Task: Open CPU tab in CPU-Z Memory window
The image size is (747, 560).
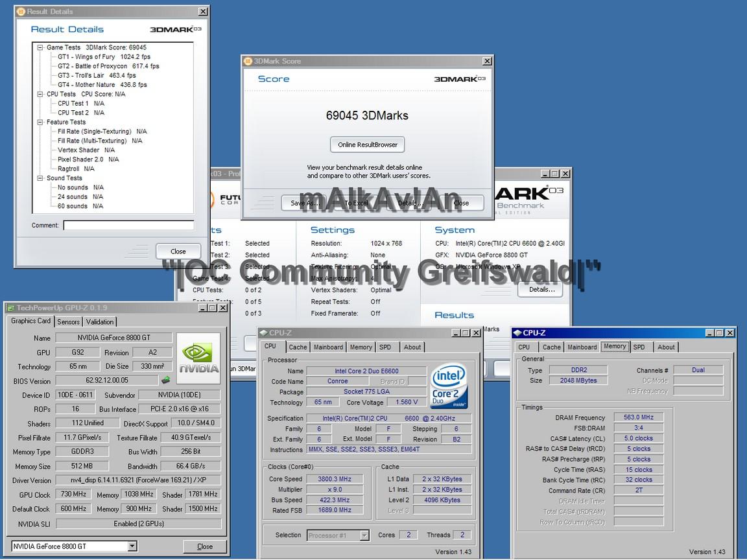Action: pos(524,347)
